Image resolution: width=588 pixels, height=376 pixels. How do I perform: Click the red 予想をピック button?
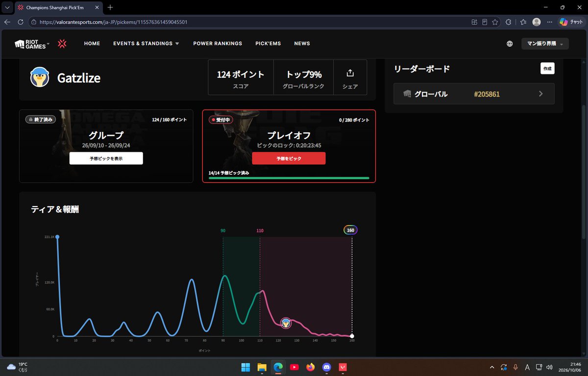click(x=289, y=158)
